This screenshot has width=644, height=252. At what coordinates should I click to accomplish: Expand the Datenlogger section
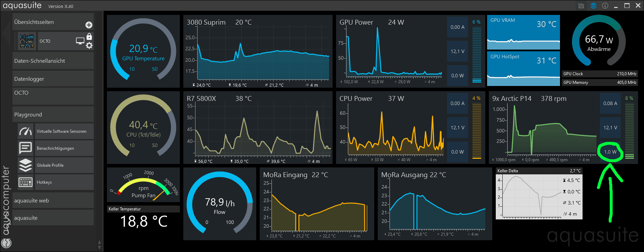[x=53, y=79]
